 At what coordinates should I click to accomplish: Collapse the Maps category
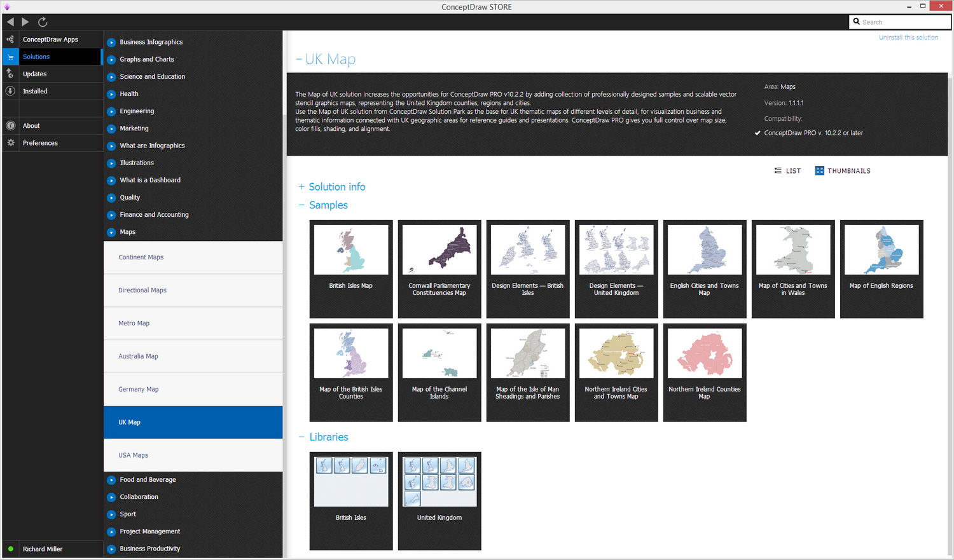click(111, 233)
